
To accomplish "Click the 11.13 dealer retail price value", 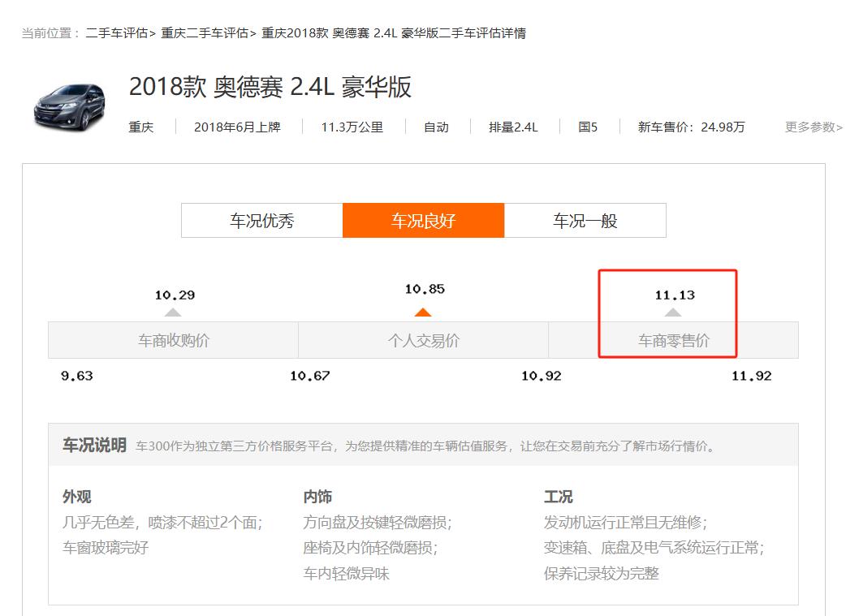I will (x=675, y=295).
